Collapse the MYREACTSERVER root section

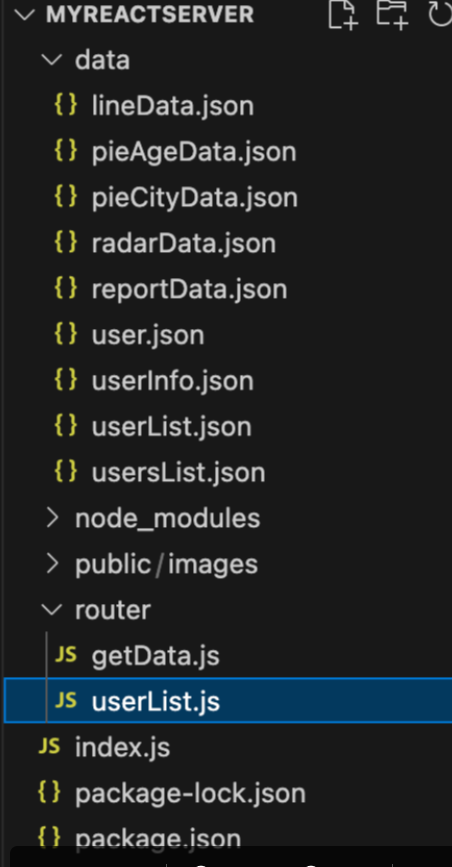pyautogui.click(x=24, y=14)
